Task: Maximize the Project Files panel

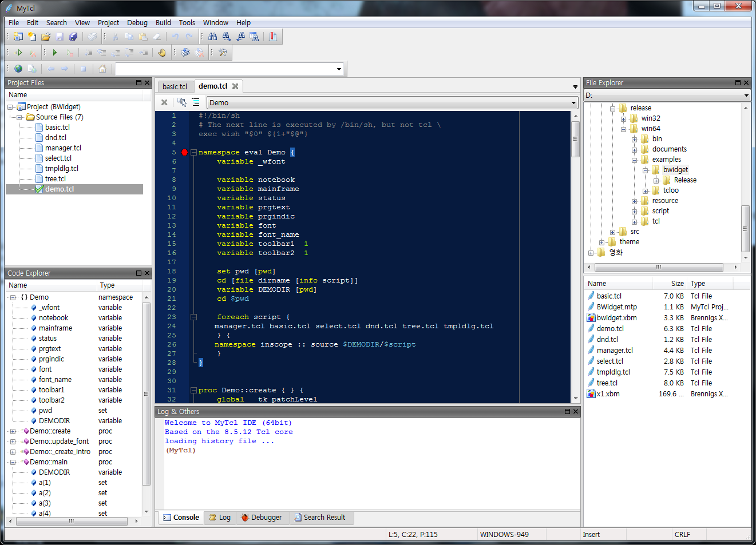Action: 138,83
